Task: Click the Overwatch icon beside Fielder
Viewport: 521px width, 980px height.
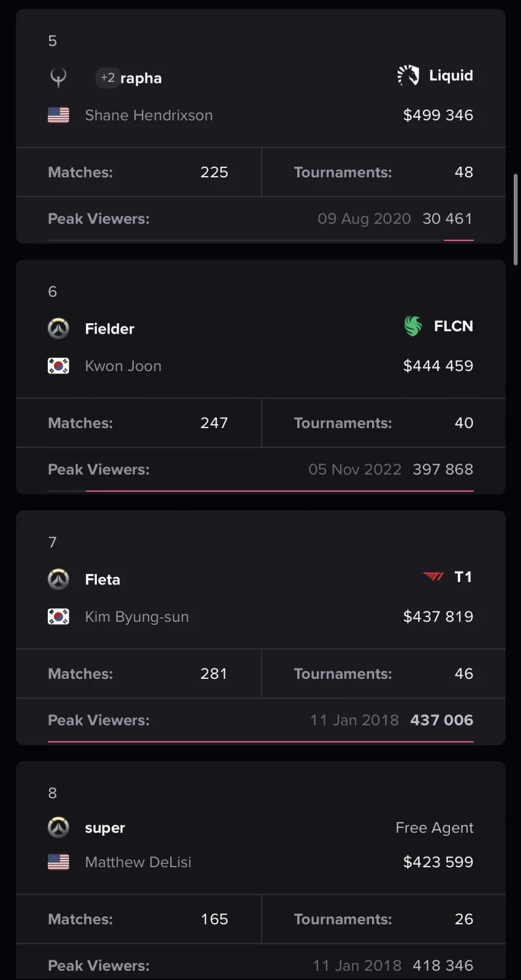Action: coord(58,329)
